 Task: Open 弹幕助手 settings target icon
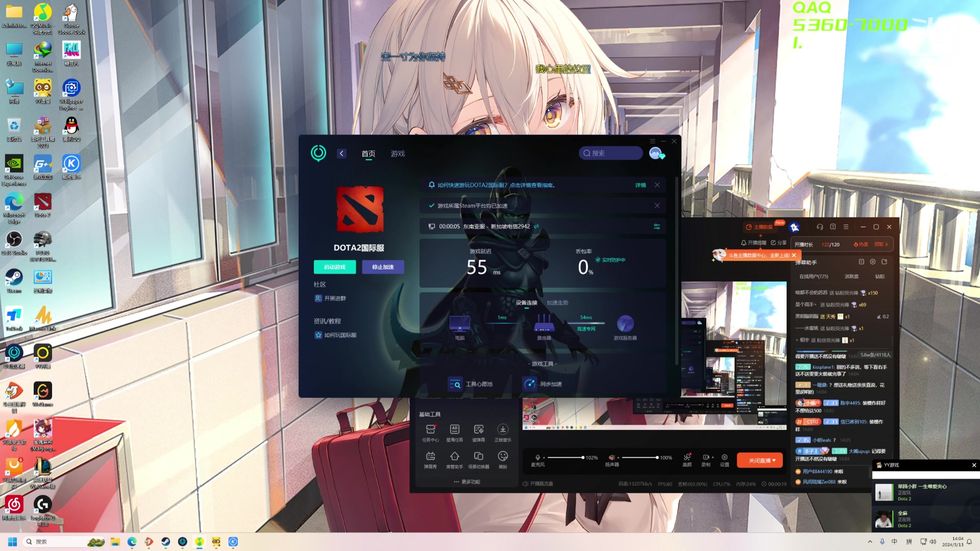click(873, 262)
